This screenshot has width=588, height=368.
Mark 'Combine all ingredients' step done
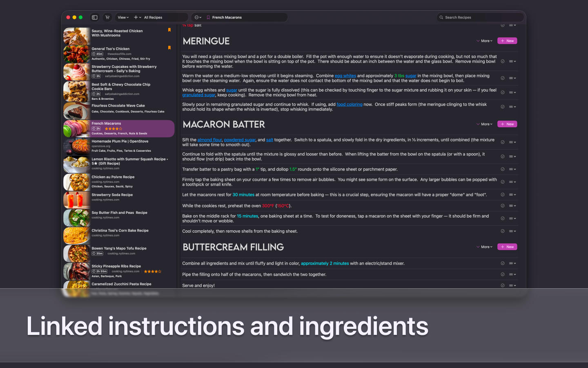coord(503,263)
